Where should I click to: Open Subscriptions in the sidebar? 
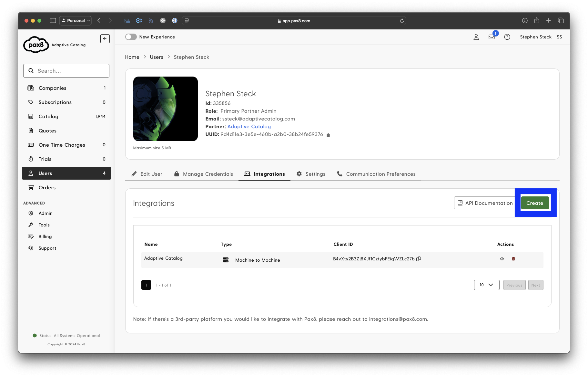pos(66,102)
